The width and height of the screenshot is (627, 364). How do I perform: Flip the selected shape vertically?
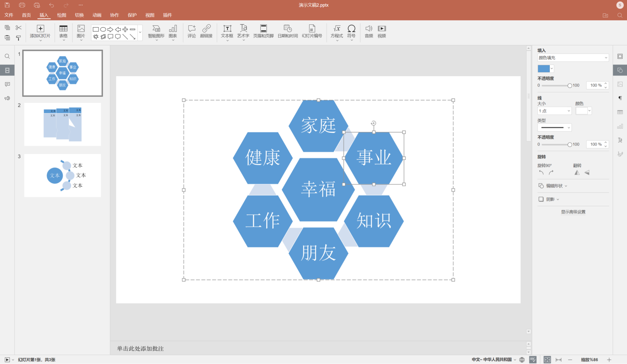tap(587, 172)
